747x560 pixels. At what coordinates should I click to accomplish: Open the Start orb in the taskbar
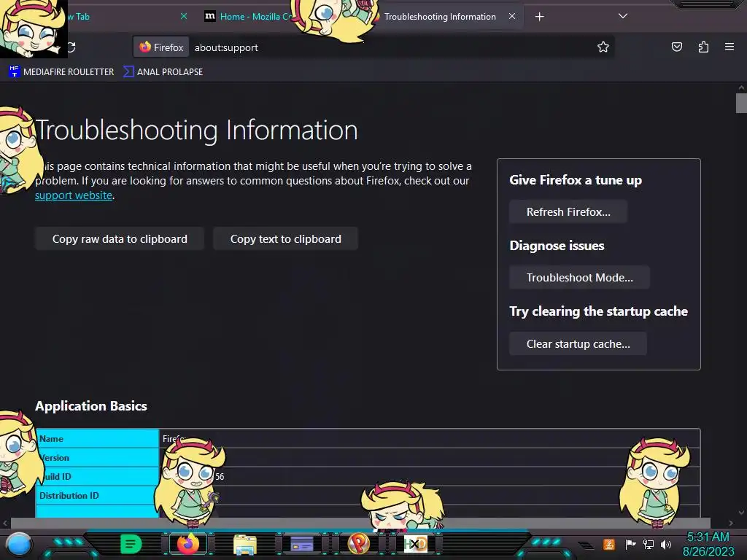coord(19,544)
